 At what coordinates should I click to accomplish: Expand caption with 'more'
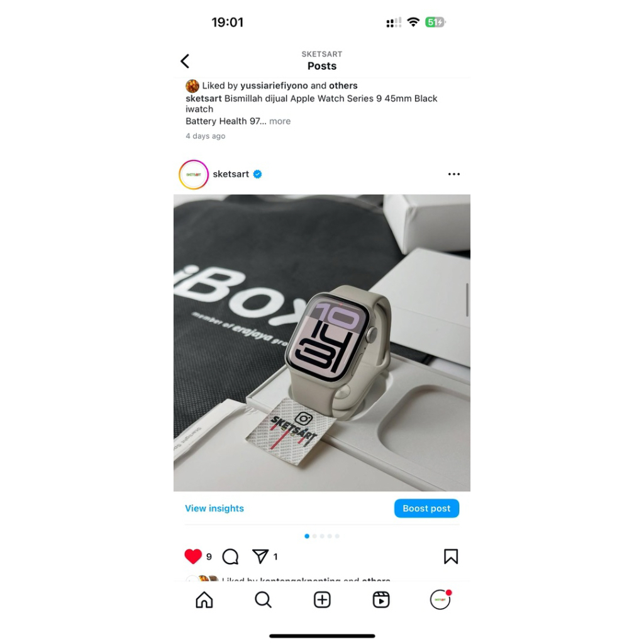point(280,121)
